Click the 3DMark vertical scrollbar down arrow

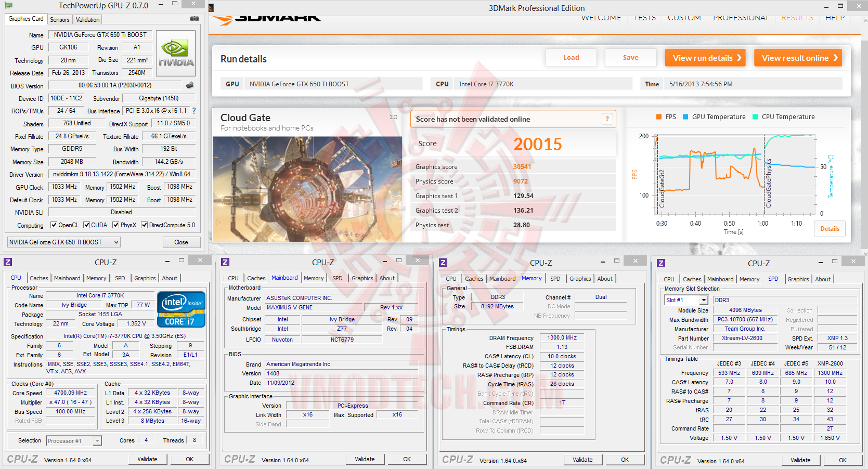(865, 253)
